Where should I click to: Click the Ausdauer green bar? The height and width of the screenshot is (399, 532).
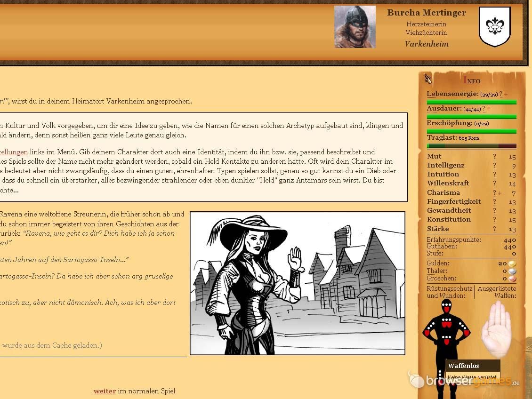point(472,117)
